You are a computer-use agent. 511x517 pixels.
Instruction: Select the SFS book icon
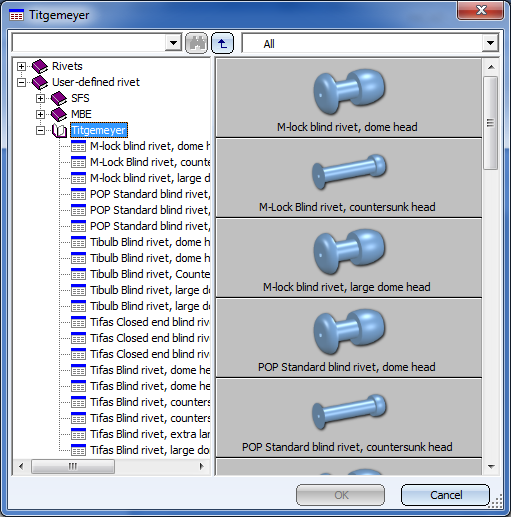[59, 98]
